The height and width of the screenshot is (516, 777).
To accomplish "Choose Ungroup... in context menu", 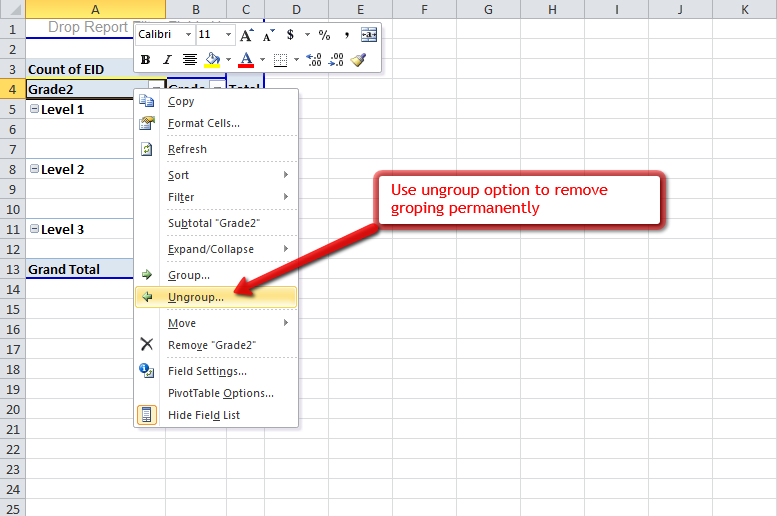I will 216,297.
